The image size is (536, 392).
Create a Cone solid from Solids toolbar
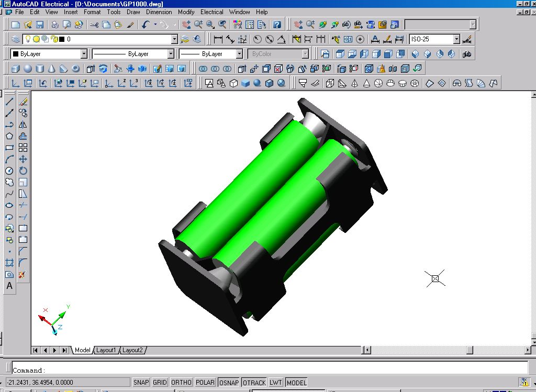click(51, 69)
